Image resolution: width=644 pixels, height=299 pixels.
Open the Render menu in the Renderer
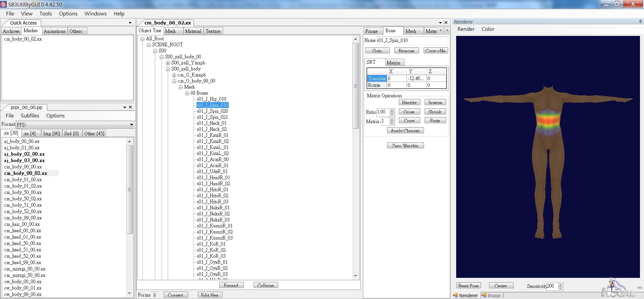tap(466, 29)
